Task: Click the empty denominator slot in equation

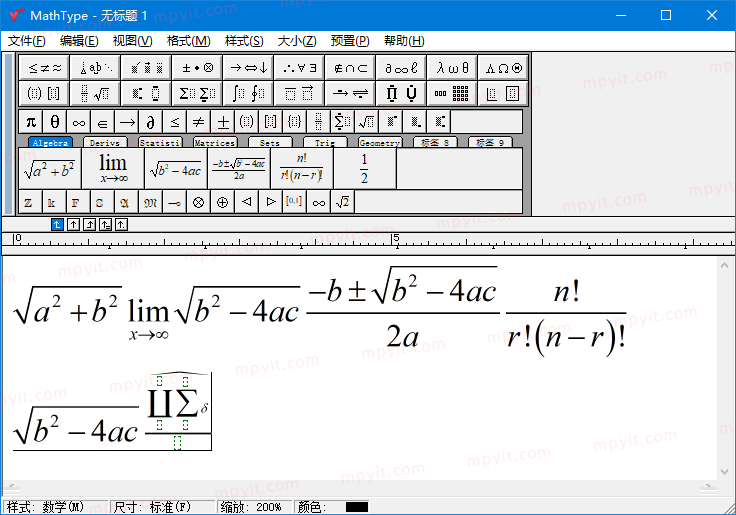Action: [x=177, y=442]
